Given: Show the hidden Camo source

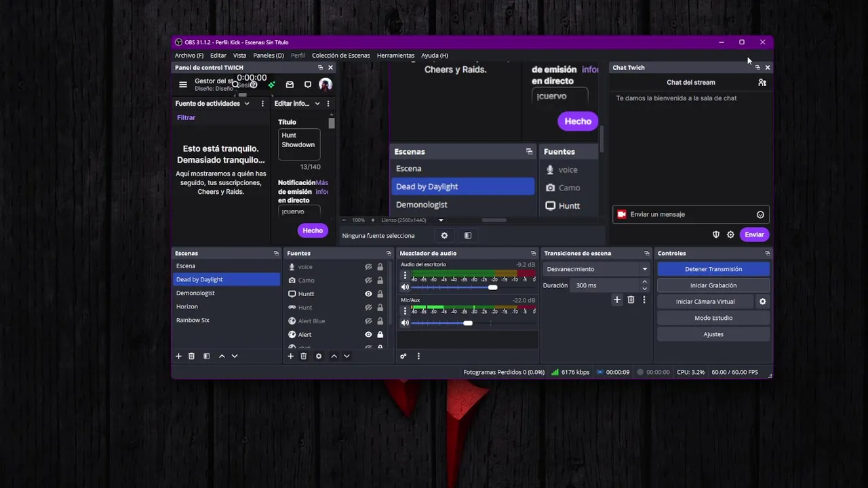Looking at the screenshot, I should 368,281.
